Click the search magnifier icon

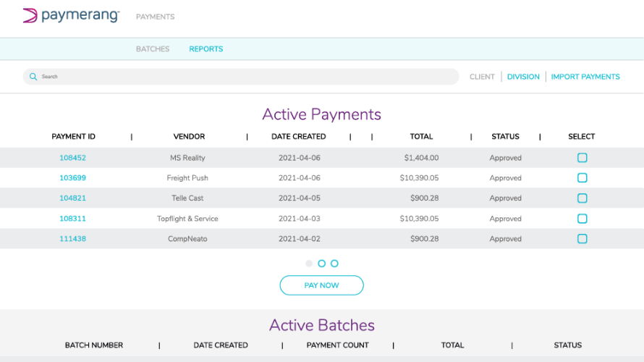[33, 77]
